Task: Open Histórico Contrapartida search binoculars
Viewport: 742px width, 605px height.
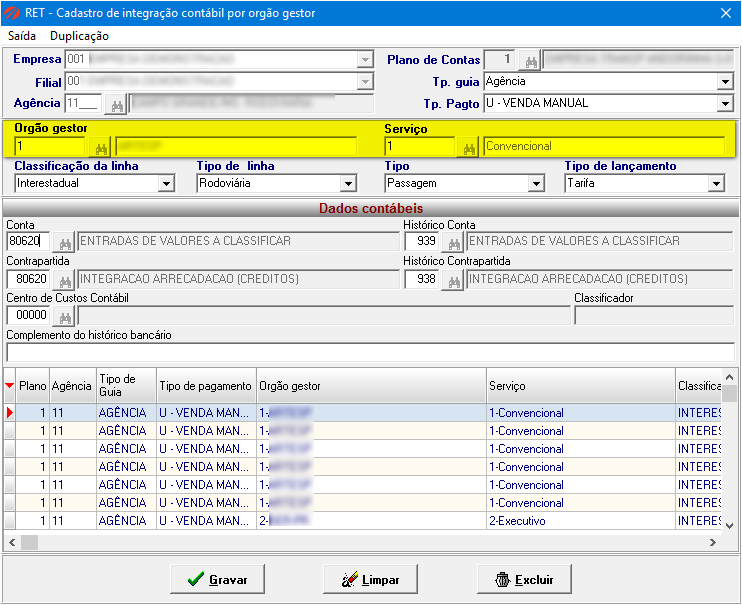Action: pyautogui.click(x=453, y=280)
